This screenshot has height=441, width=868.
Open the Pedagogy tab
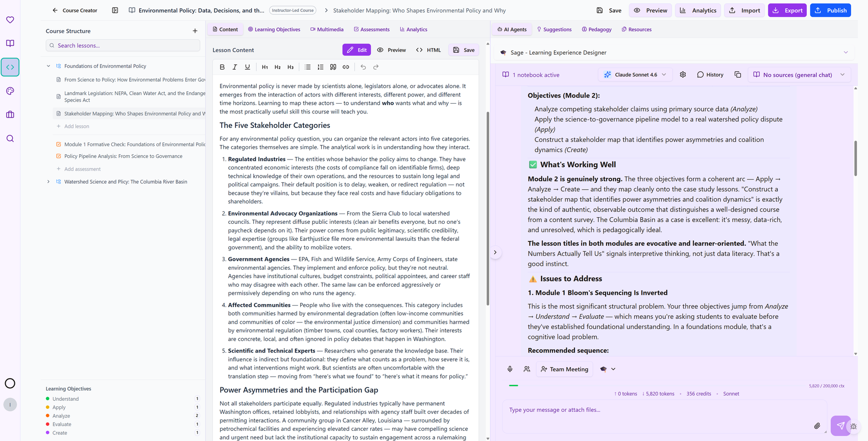tap(596, 30)
